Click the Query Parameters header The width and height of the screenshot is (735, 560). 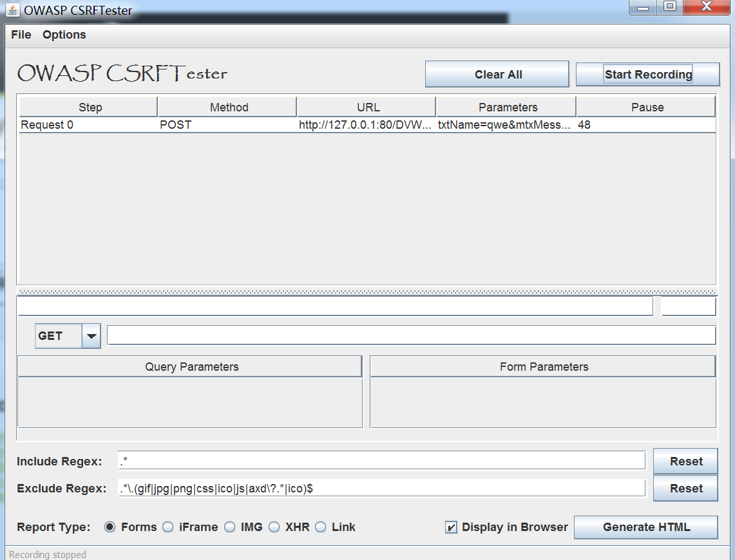tap(190, 367)
